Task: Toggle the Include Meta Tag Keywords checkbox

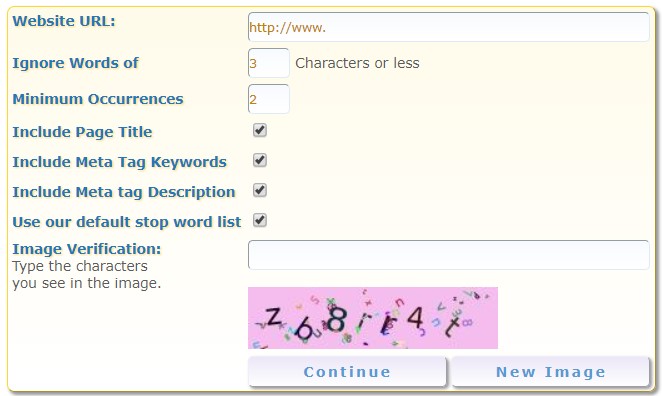Action: coord(260,160)
